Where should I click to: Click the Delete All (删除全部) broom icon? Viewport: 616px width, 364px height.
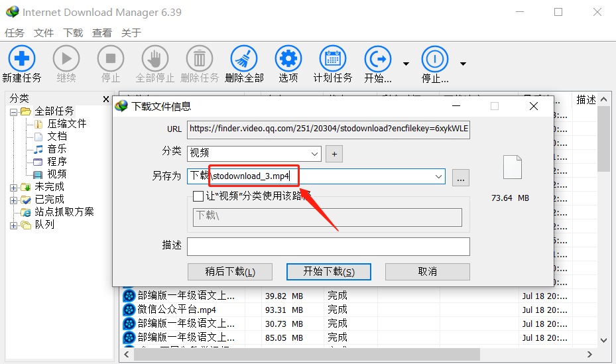244,59
